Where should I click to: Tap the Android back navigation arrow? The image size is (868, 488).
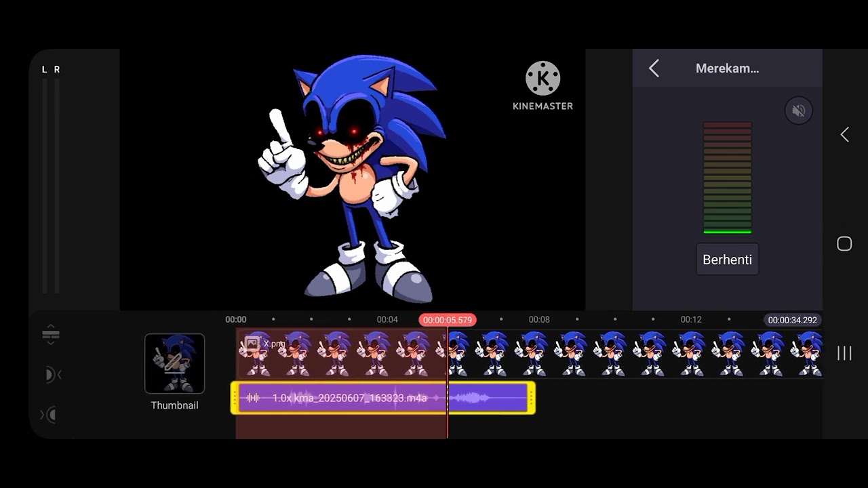(844, 135)
